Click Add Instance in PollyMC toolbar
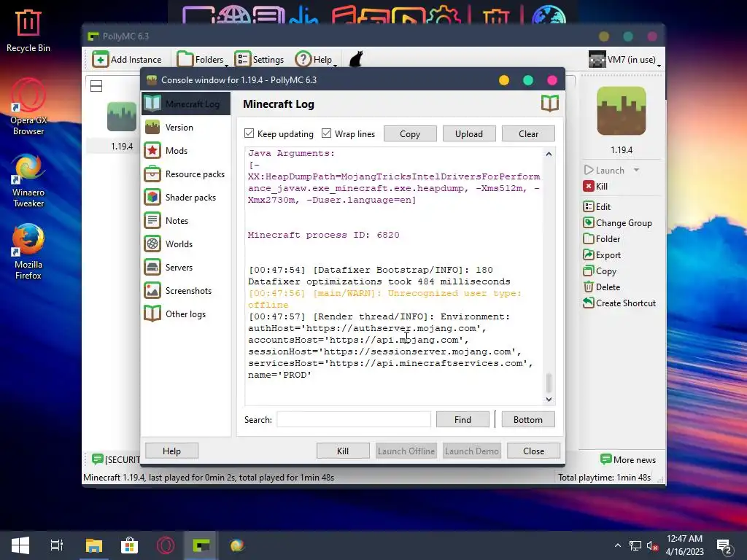Image resolution: width=747 pixels, height=560 pixels. click(x=127, y=60)
